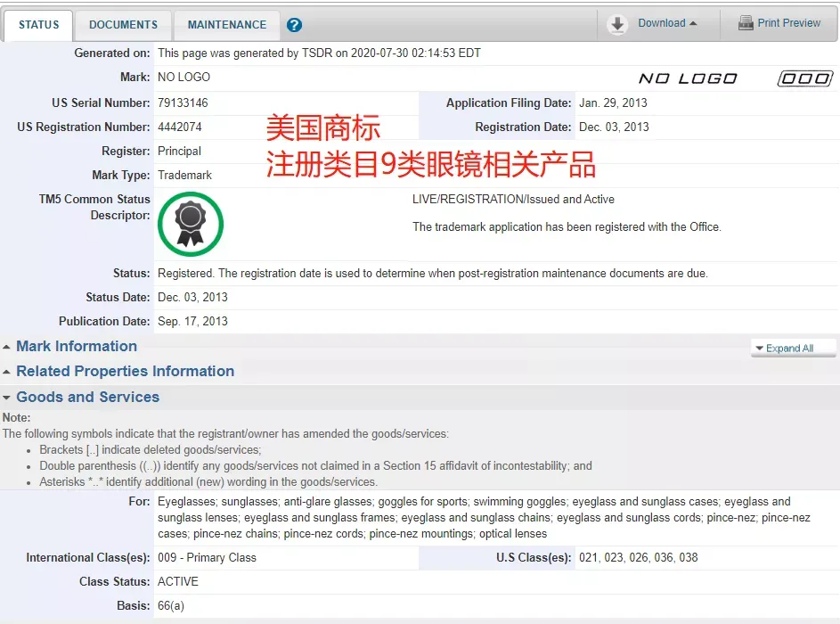Click the Registered status description sentence

click(433, 274)
